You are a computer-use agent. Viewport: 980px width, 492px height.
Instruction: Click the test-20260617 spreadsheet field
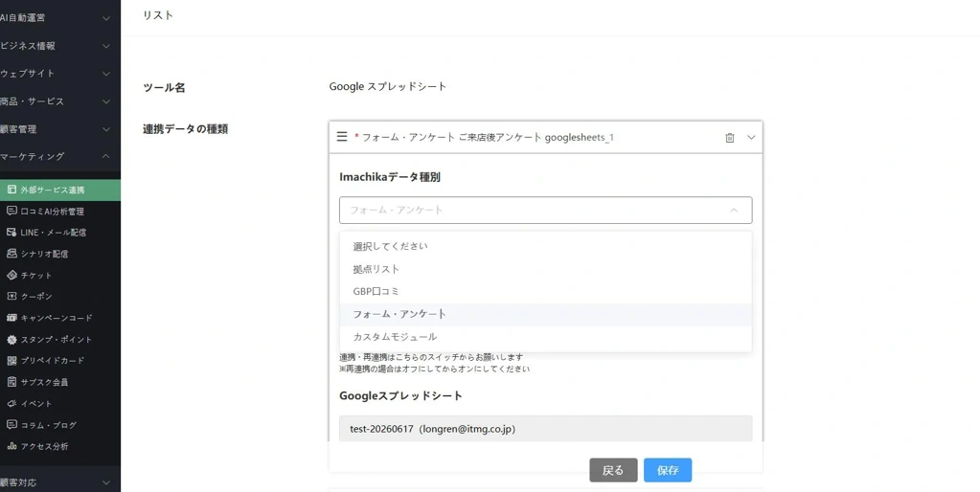546,429
